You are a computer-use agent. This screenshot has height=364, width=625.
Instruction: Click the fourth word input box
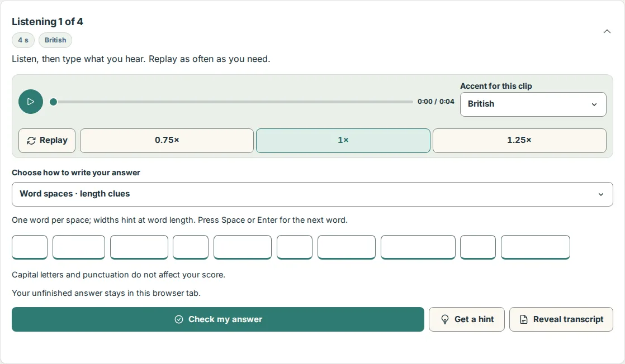coord(191,247)
